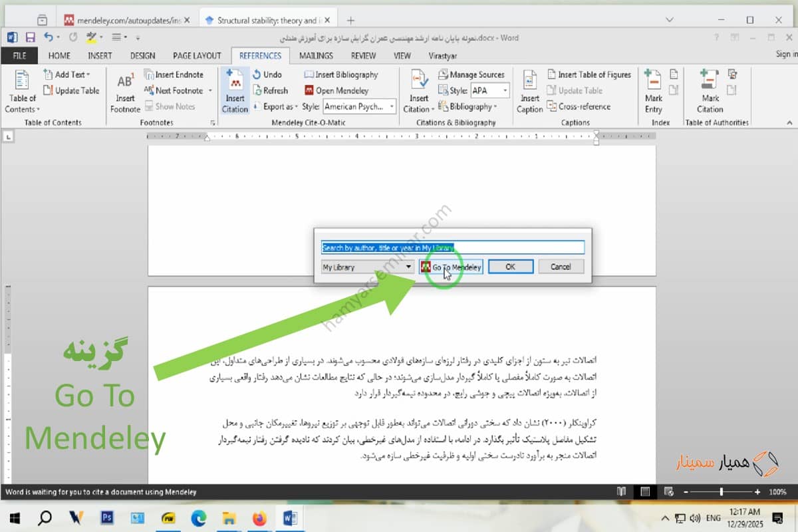Collapse the ribbon with the arrow
This screenshot has height=532, width=798.
pos(789,122)
